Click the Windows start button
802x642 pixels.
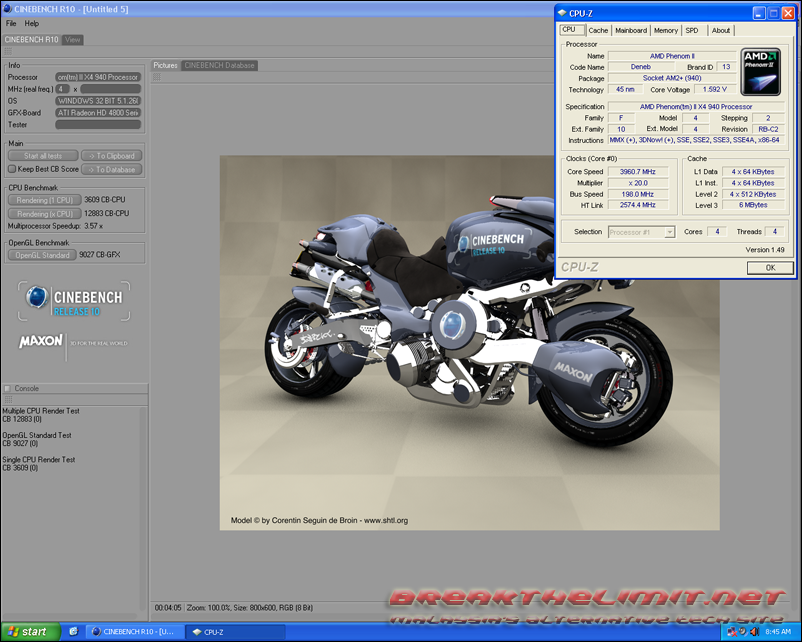coord(31,632)
